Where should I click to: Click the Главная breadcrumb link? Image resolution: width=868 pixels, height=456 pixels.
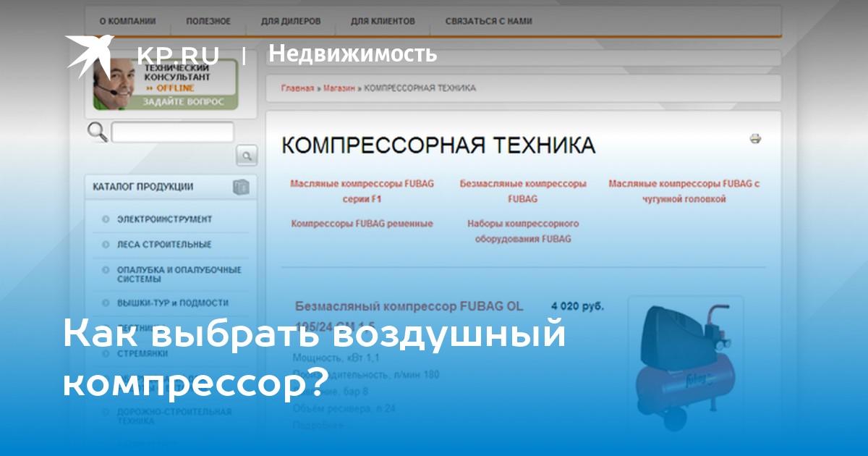click(297, 88)
